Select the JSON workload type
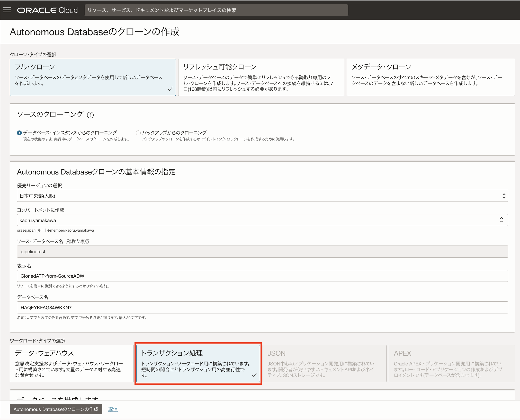 [x=324, y=363]
